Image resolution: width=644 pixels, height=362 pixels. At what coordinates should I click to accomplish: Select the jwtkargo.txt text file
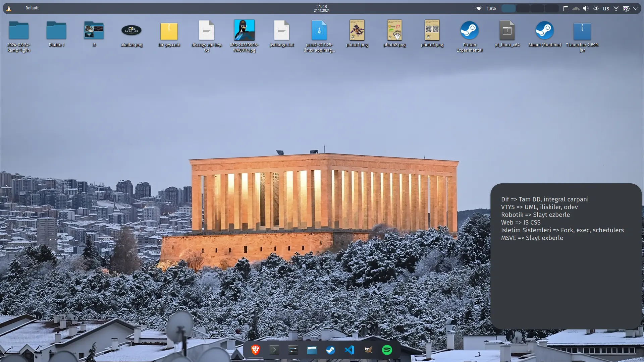tap(282, 34)
